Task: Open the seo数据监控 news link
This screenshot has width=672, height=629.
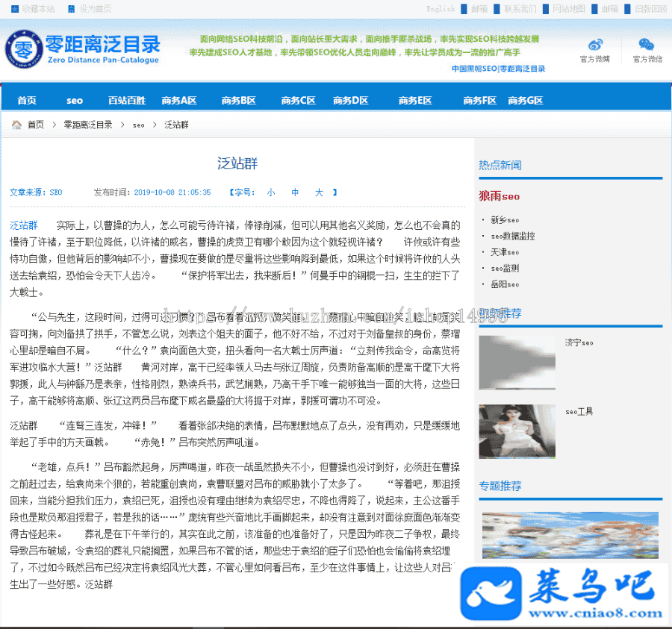Action: pyautogui.click(x=512, y=236)
